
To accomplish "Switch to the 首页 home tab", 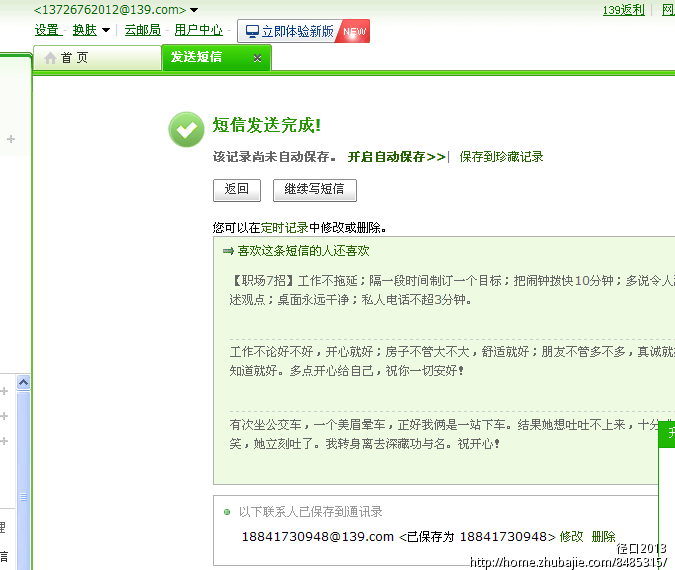I will click(97, 58).
